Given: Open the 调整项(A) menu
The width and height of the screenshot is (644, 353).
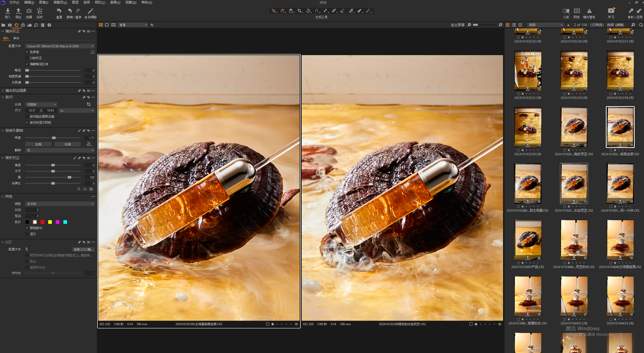Looking at the screenshot, I should tap(60, 2).
